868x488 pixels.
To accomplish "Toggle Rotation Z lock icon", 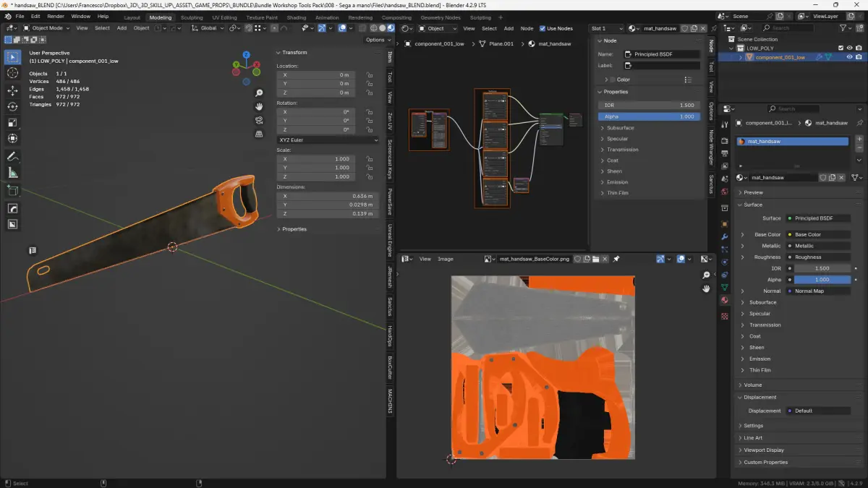I will [x=369, y=129].
